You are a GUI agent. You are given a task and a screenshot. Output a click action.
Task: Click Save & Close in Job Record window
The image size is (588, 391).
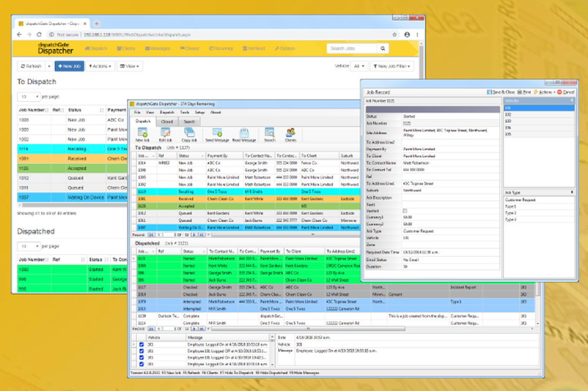point(501,92)
